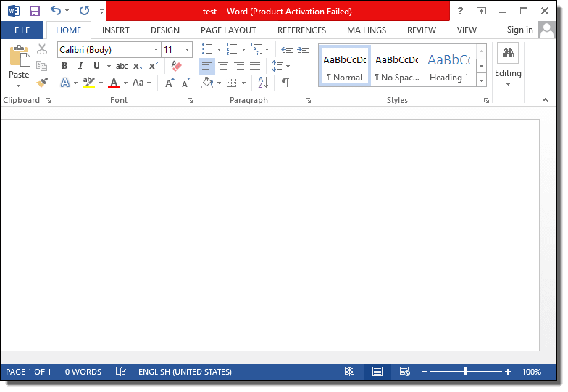This screenshot has width=568, height=392.
Task: Toggle Strikethrough formatting
Action: pos(122,66)
